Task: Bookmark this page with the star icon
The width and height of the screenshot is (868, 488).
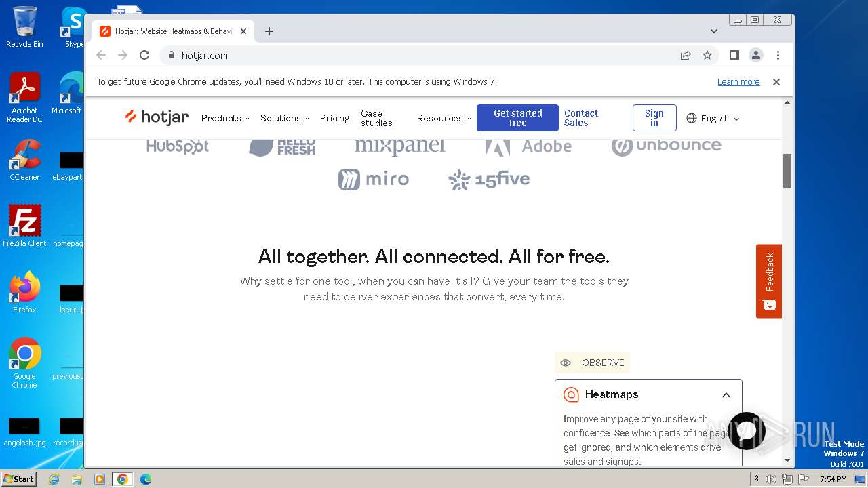Action: click(x=707, y=55)
